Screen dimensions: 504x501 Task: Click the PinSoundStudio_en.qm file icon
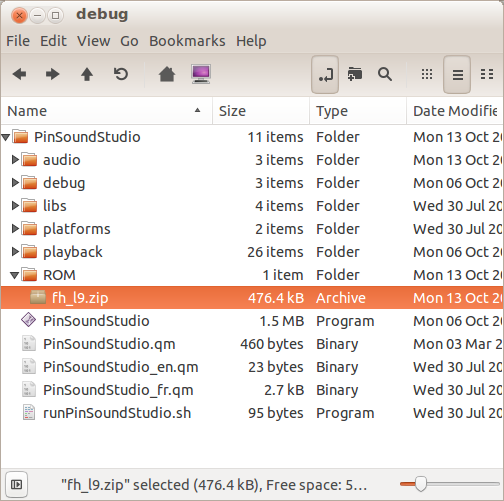[x=29, y=366]
